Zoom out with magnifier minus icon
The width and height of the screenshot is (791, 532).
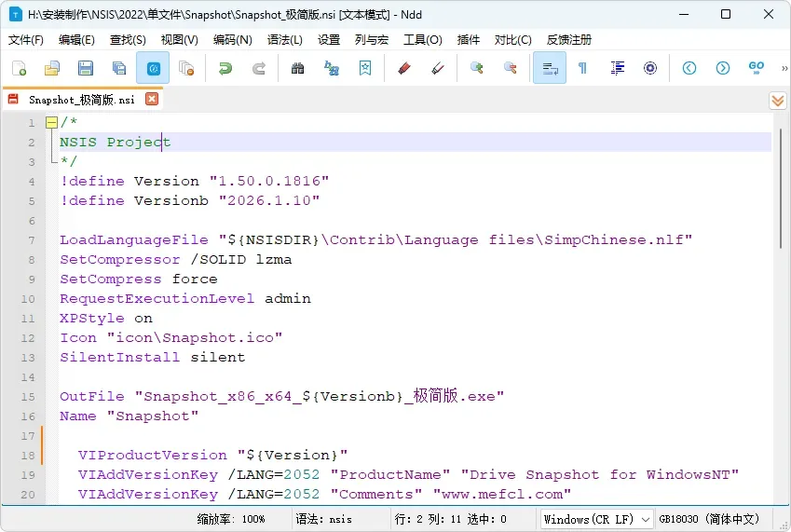(x=510, y=68)
